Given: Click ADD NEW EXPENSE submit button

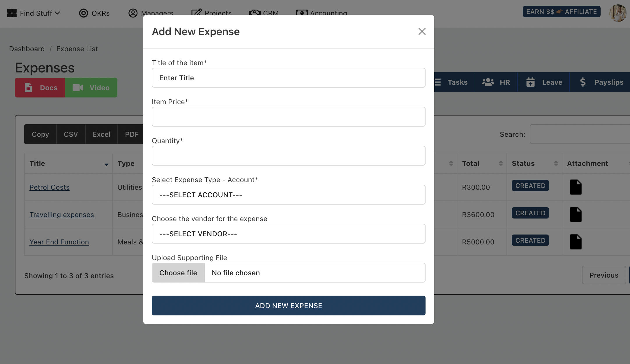Looking at the screenshot, I should coord(288,306).
